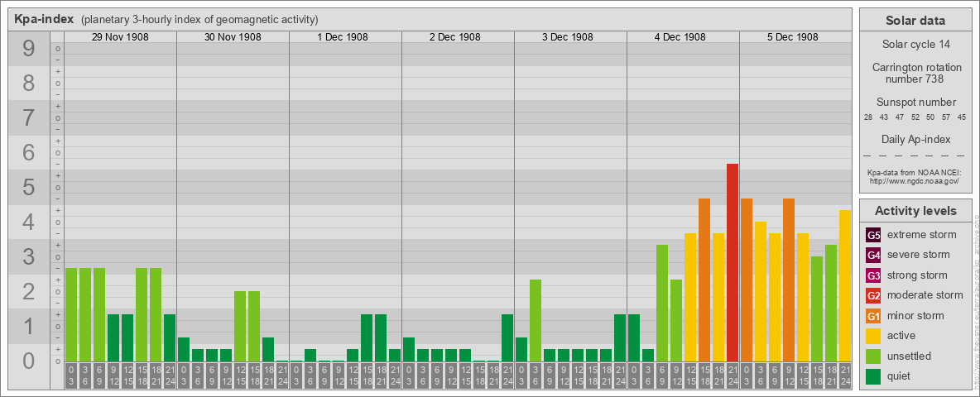Click the sunspot value 28
Viewport: 980px width, 397px height.
tap(868, 117)
